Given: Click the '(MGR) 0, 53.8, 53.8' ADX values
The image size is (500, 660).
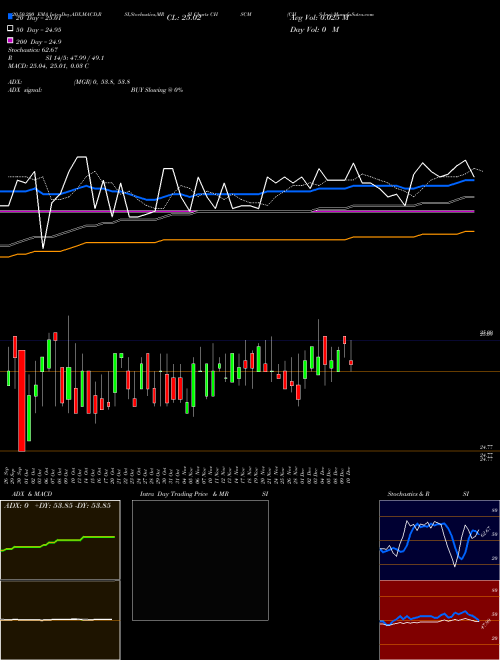Looking at the screenshot, I should (x=101, y=82).
